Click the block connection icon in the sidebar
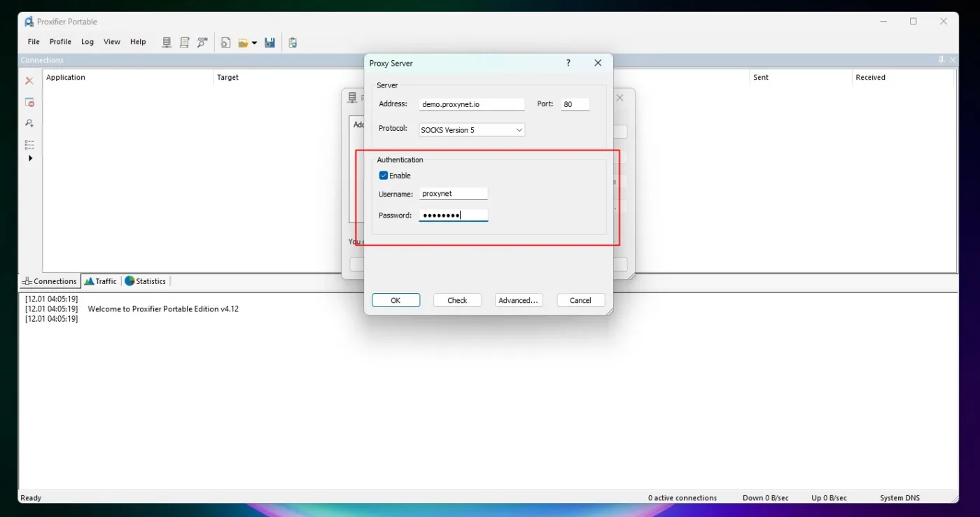The image size is (980, 517). pyautogui.click(x=29, y=102)
